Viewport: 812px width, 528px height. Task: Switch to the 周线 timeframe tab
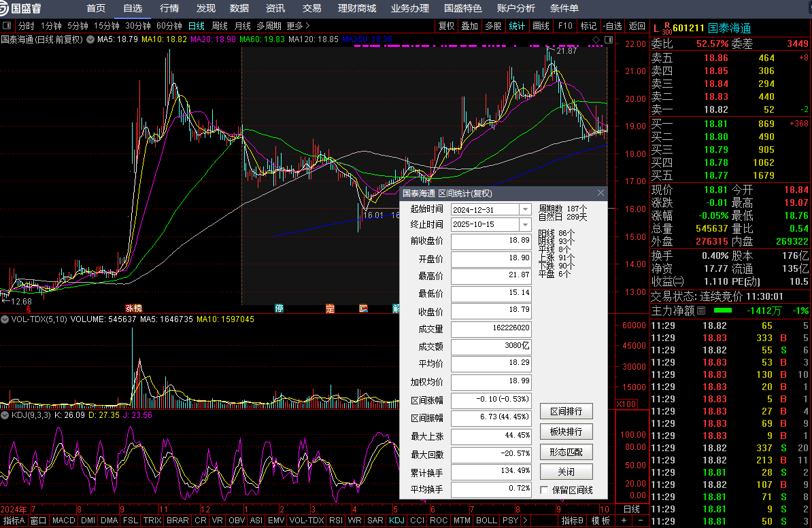(220, 26)
